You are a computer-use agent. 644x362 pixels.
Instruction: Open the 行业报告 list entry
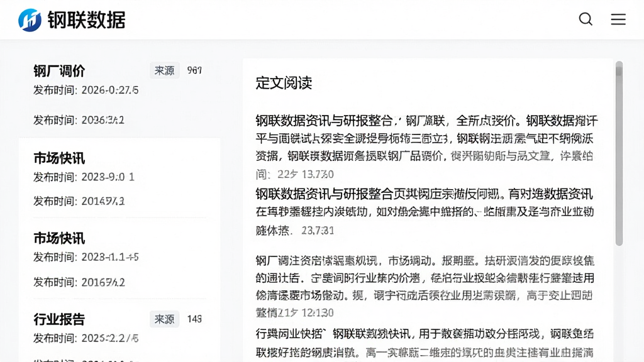tap(59, 319)
